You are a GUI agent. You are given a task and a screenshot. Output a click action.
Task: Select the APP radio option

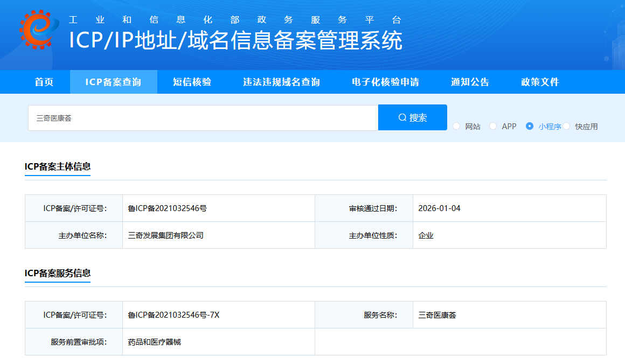pyautogui.click(x=492, y=126)
